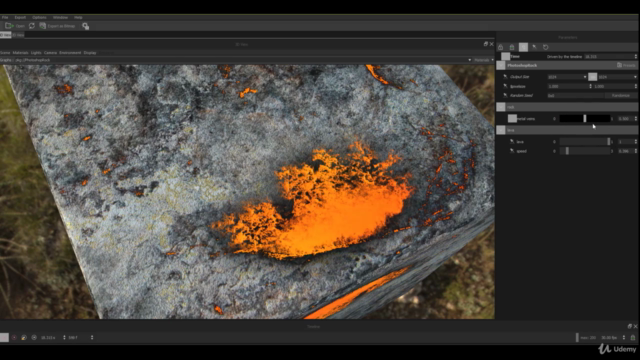This screenshot has height=360, width=640.
Task: Open the Lights menu in 3D view
Action: (x=36, y=53)
